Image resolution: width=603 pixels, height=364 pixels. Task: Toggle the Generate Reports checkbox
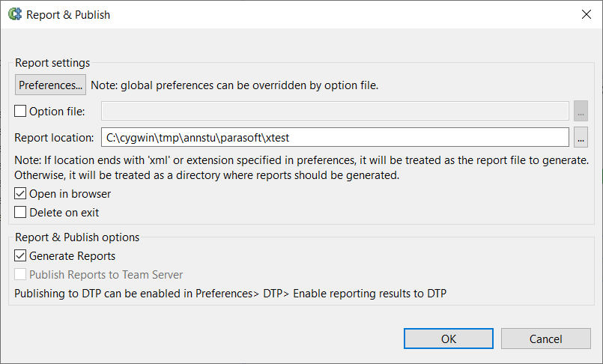pos(20,255)
